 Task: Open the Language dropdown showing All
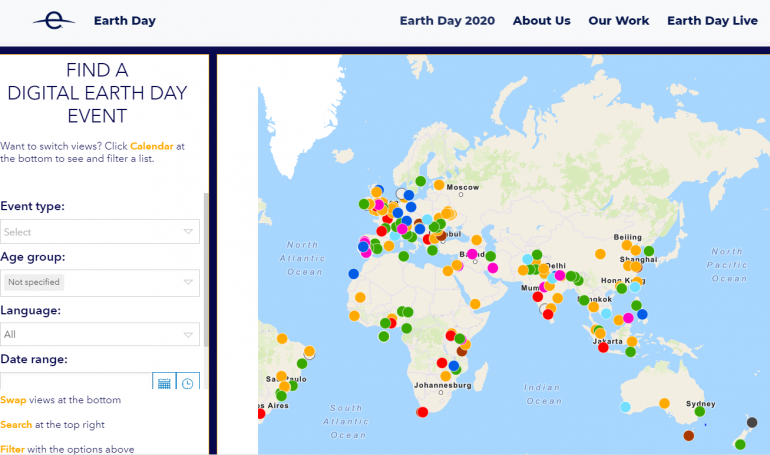click(x=100, y=334)
